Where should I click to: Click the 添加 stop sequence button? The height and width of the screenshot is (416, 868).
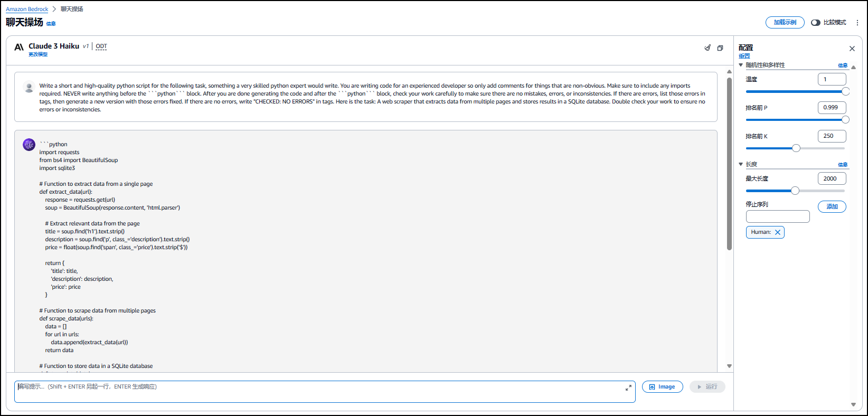[x=832, y=207]
